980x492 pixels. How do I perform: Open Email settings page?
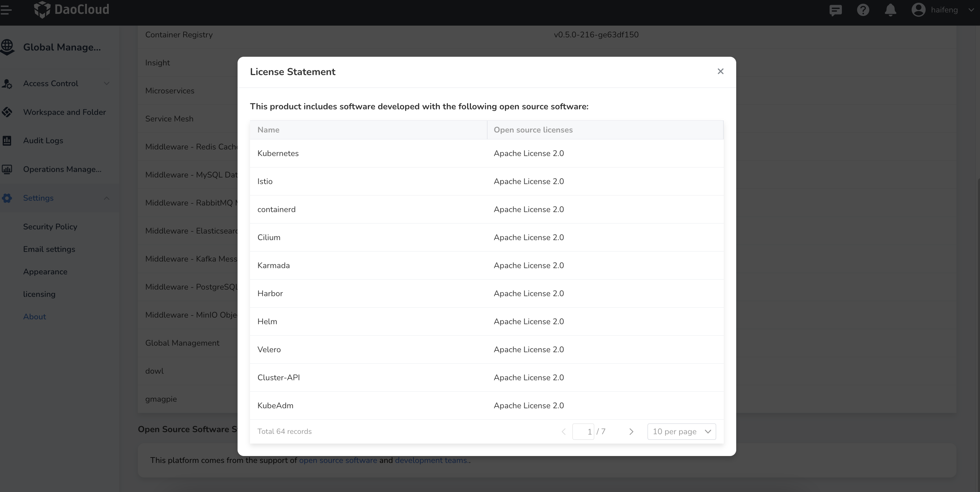click(49, 249)
